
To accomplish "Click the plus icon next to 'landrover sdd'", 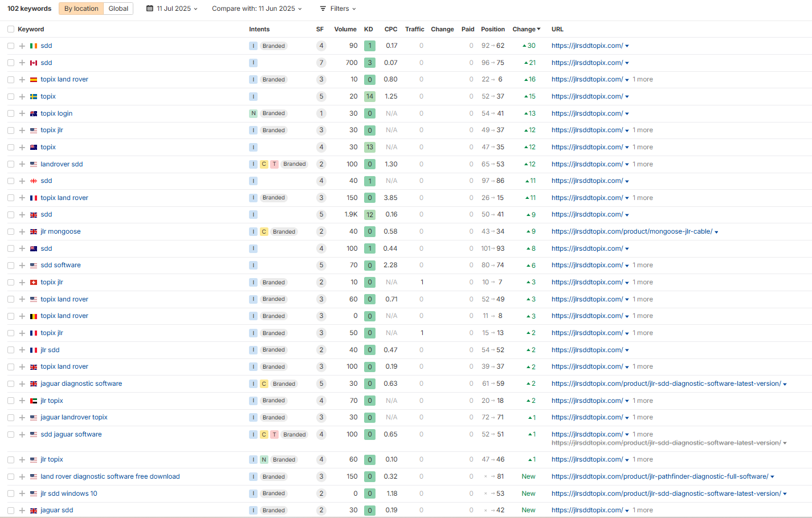I will (x=22, y=164).
